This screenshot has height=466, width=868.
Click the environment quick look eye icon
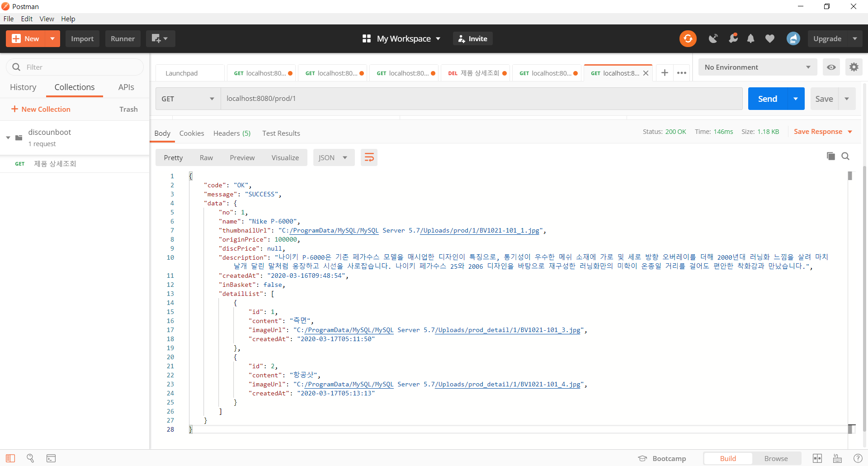[831, 67]
